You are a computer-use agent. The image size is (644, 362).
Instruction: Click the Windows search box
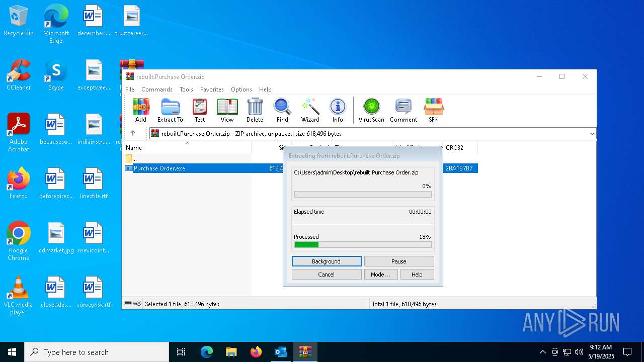tap(97, 352)
